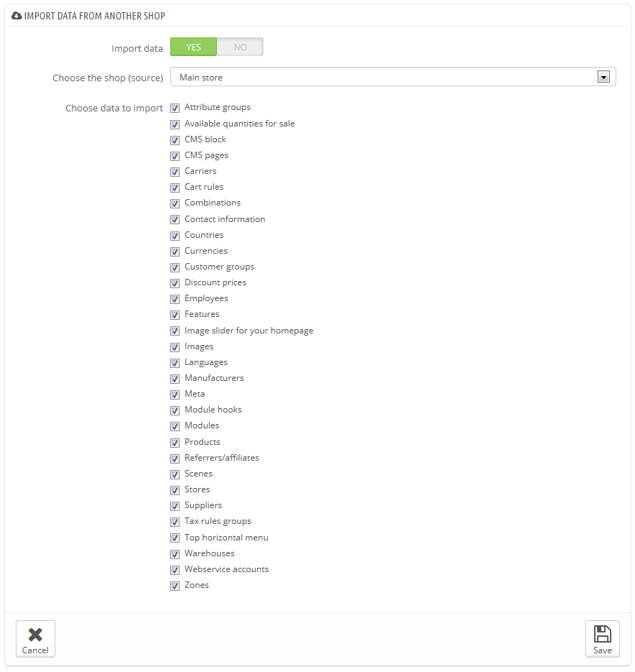This screenshot has height=672, width=635.
Task: Click the Image slider for your homepage label
Action: point(249,331)
